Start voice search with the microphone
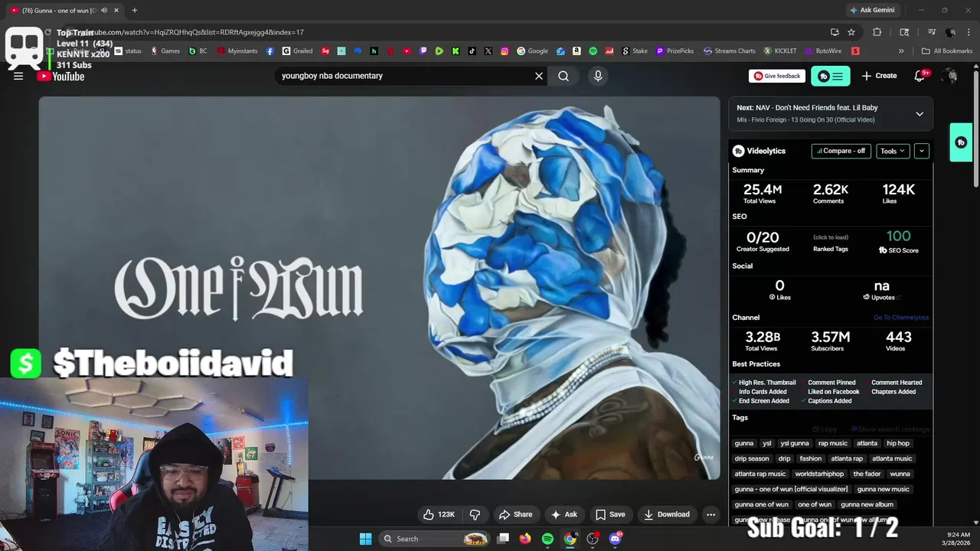Image resolution: width=980 pixels, height=551 pixels. click(598, 76)
